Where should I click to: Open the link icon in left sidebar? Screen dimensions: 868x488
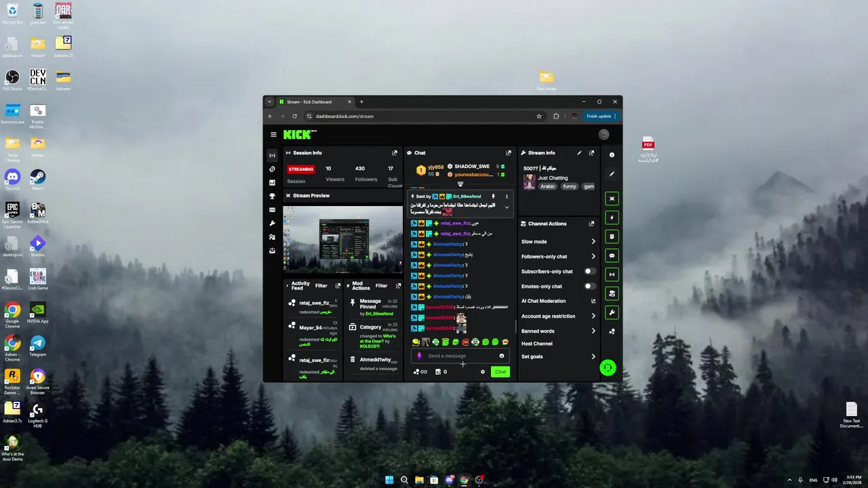pyautogui.click(x=272, y=169)
